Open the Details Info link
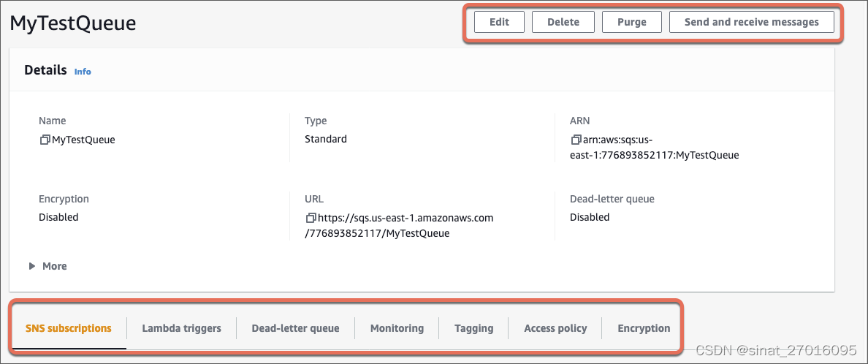Viewport: 868px width, 364px height. pos(83,72)
